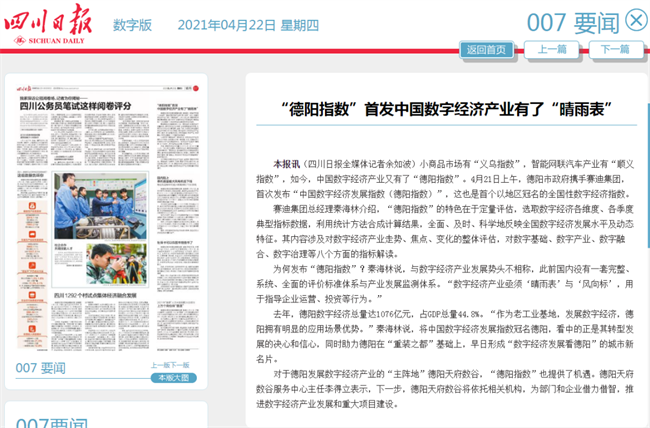Click the 本报讯 byline at the start of the article
Image resolution: width=650 pixels, height=428 pixels.
click(286, 164)
